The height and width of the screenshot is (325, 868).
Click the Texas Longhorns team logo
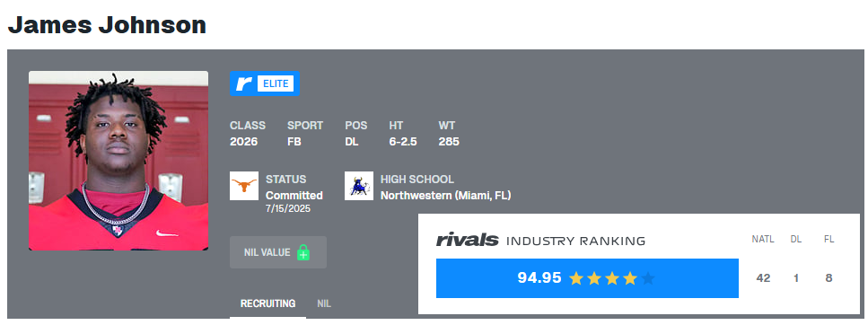click(x=244, y=186)
